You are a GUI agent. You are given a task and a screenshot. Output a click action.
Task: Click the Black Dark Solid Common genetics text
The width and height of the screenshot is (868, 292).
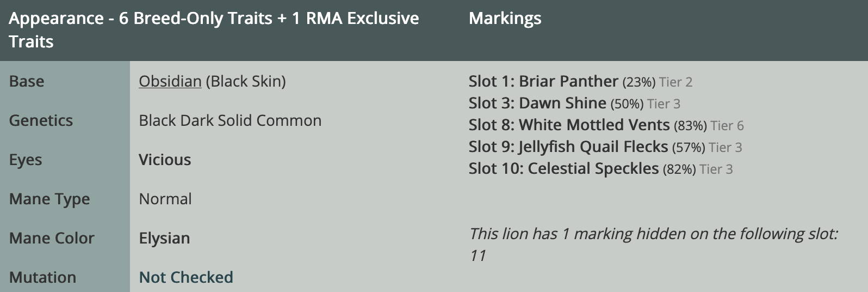click(230, 120)
